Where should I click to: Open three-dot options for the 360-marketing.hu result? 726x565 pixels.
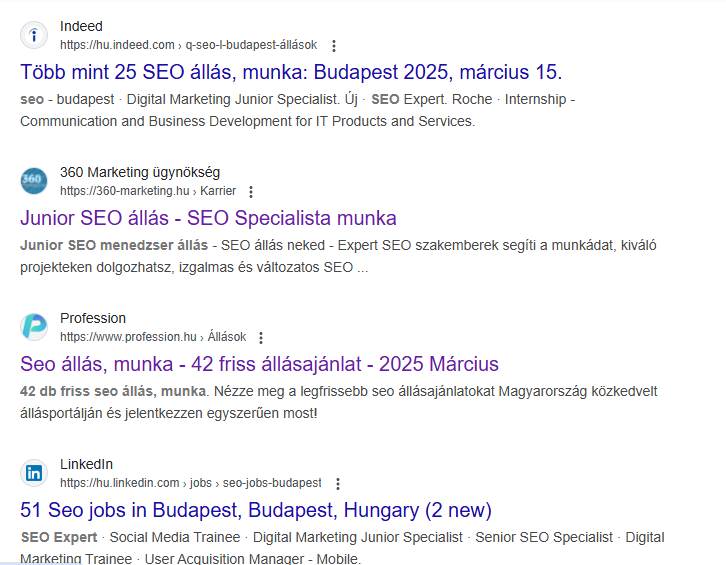(x=251, y=192)
